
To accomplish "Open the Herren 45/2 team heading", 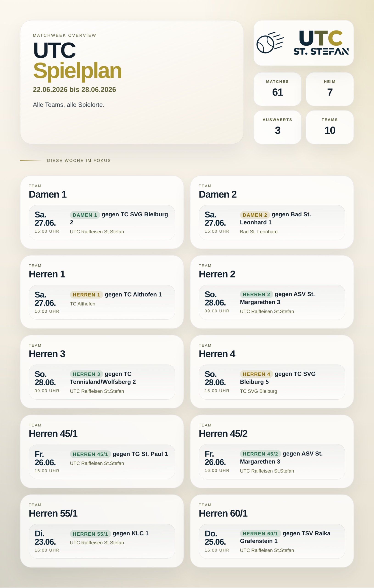I will (x=223, y=434).
